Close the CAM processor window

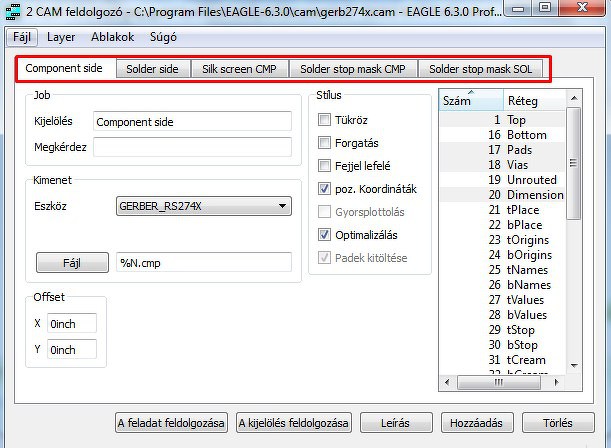point(582,8)
